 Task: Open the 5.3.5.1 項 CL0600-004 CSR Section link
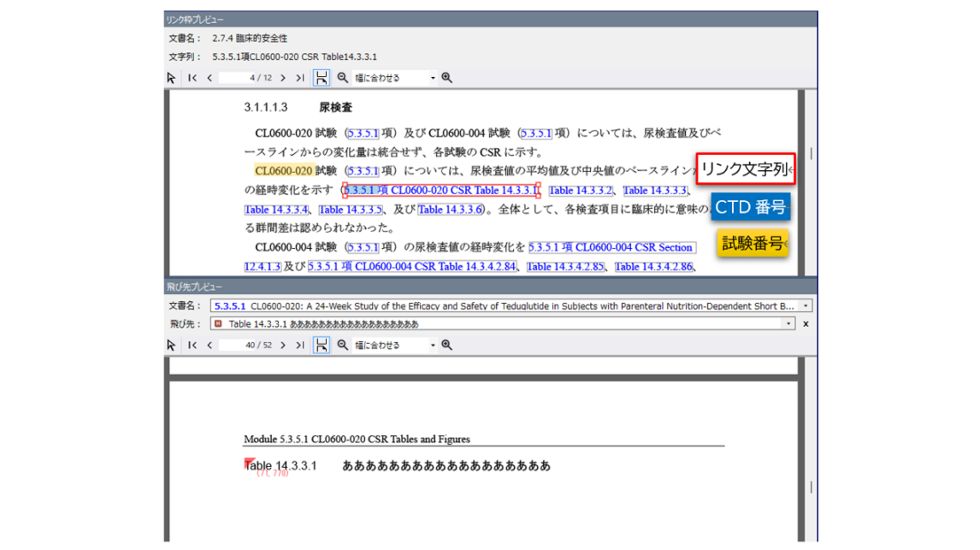pyautogui.click(x=611, y=247)
